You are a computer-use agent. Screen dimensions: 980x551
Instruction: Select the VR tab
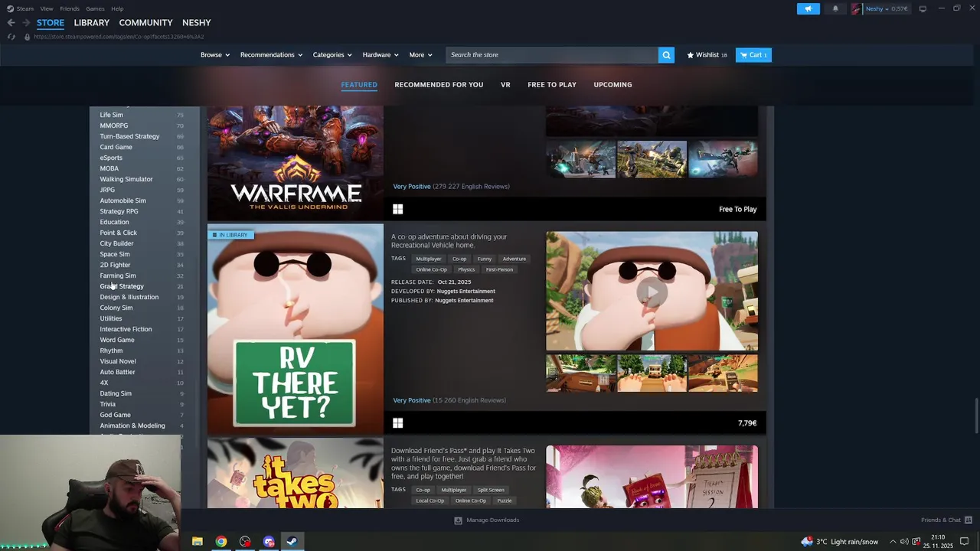tap(505, 85)
